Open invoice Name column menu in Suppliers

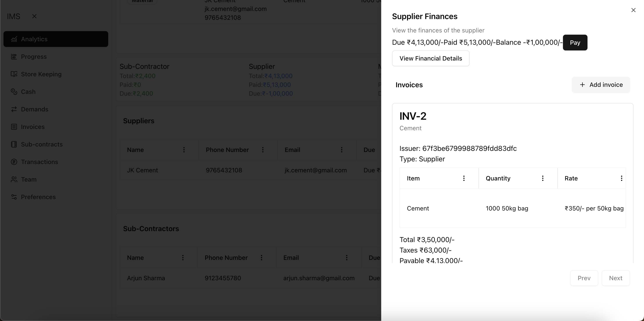click(184, 150)
